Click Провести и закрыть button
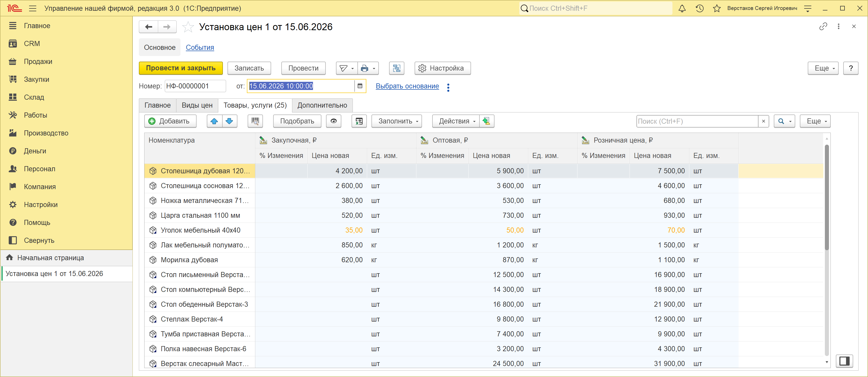Viewport: 868px width, 377px height. (x=181, y=68)
